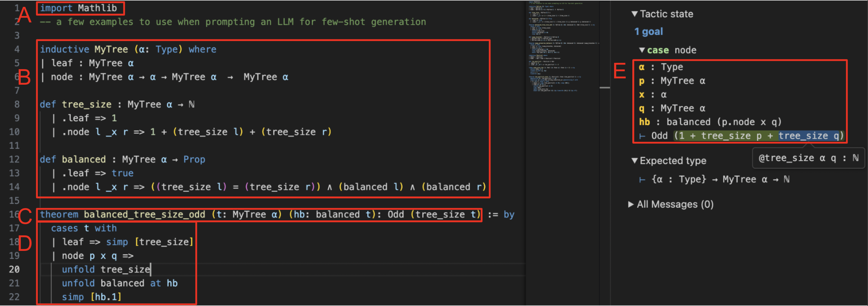Select the inductive MyTree declaration

(x=128, y=49)
